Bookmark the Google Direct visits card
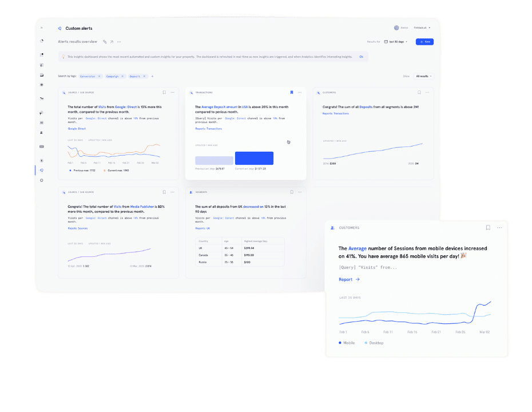 tap(164, 92)
